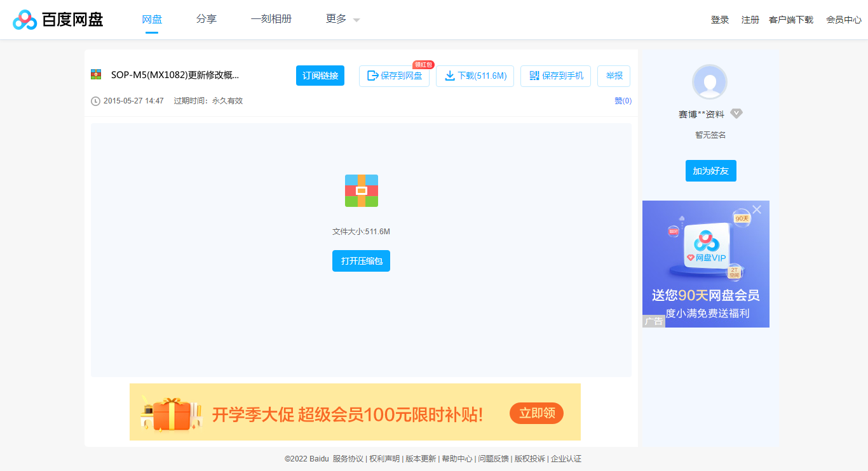Viewport: 868px width, 471px height.
Task: Click the 打开压缩包 button
Action: pos(361,260)
